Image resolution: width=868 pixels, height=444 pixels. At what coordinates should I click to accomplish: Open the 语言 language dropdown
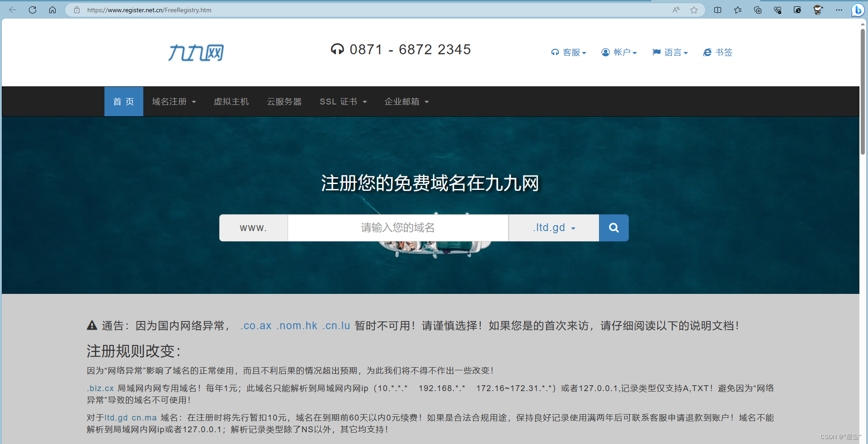(x=670, y=52)
